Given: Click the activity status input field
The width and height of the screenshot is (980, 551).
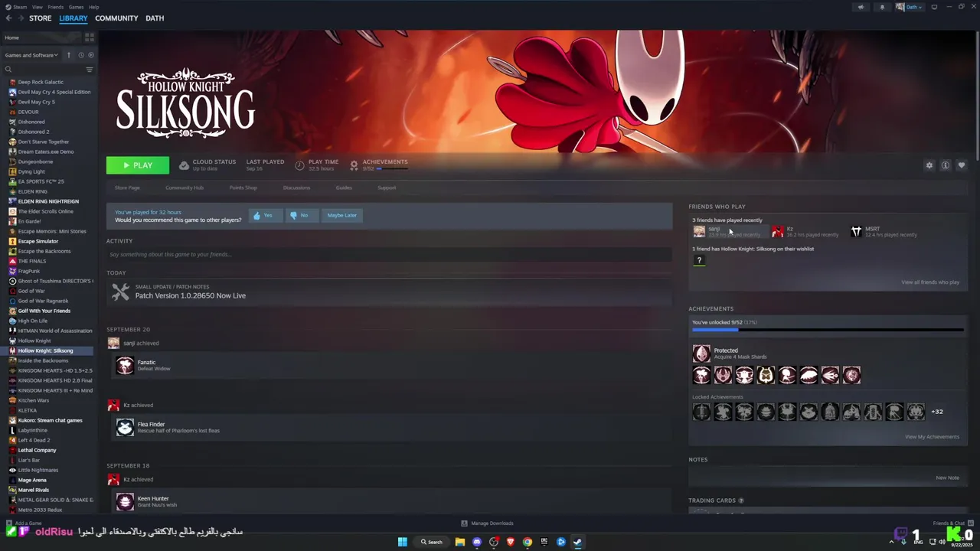Looking at the screenshot, I should (x=389, y=254).
